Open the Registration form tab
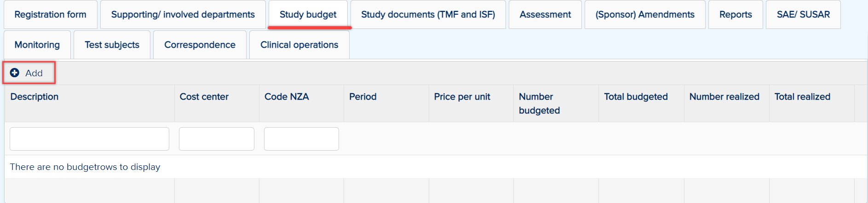Screen dimensions: 868x203 [51, 15]
